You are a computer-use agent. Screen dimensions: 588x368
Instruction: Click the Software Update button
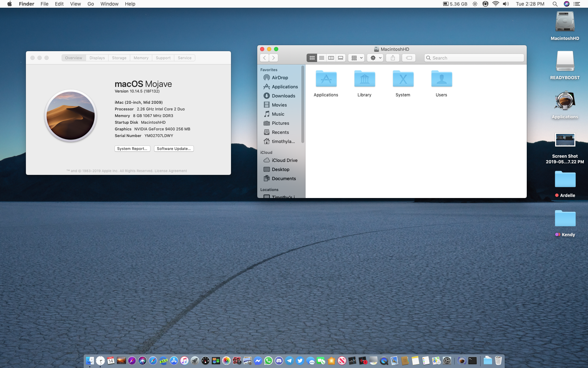click(174, 149)
